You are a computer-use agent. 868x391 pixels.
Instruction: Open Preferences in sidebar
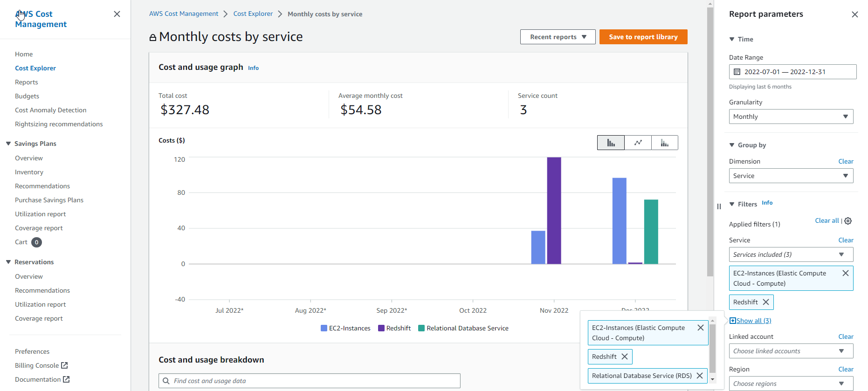(32, 351)
